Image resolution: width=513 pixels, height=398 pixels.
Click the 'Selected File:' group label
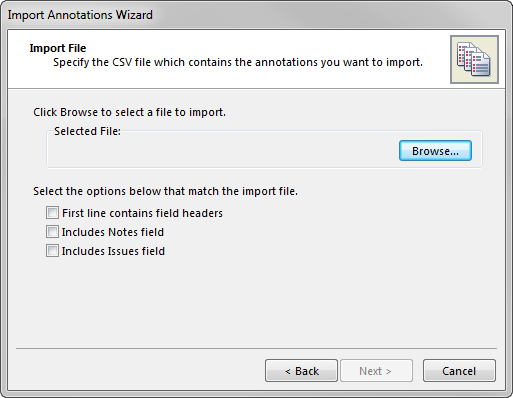pyautogui.click(x=87, y=131)
